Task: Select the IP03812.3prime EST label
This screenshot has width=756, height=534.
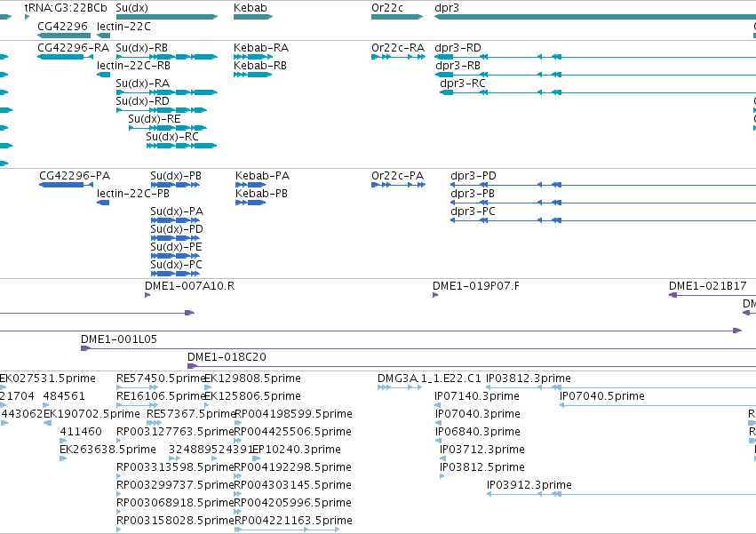Action: pyautogui.click(x=529, y=379)
